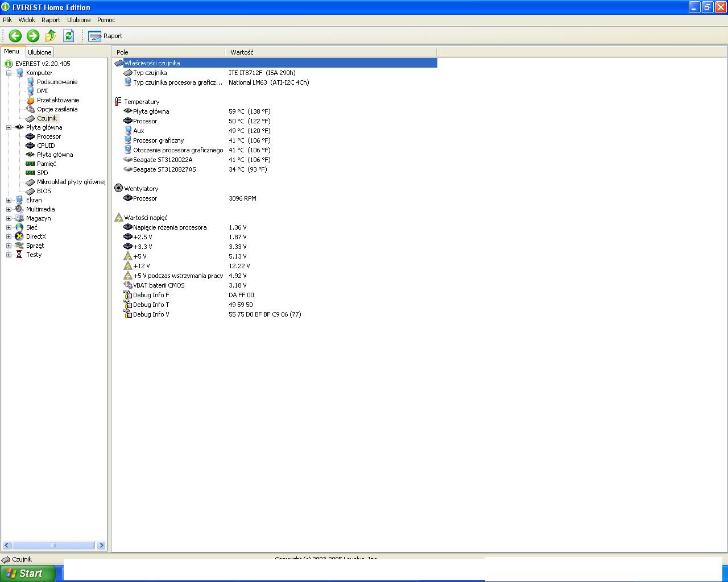The image size is (728, 582).
Task: Click the Sprzęt hardware icon
Action: coord(19,246)
